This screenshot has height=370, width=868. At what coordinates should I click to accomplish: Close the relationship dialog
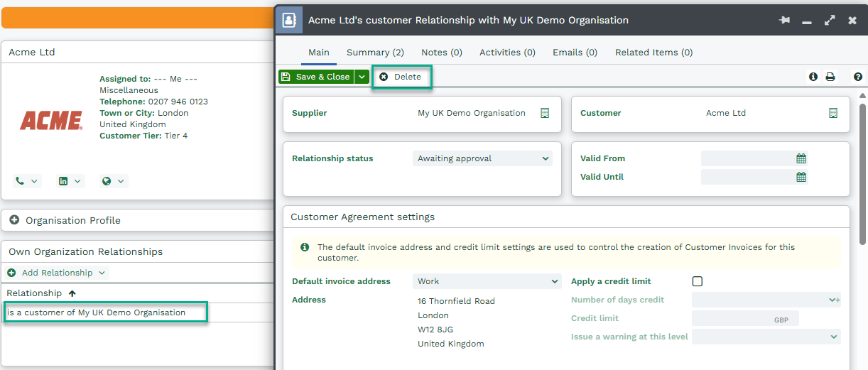pyautogui.click(x=852, y=21)
